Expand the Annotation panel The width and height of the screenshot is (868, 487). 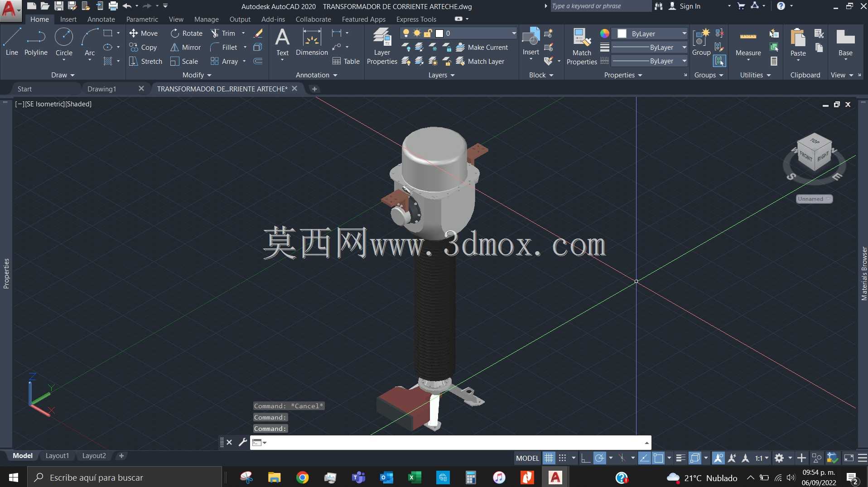pyautogui.click(x=317, y=75)
